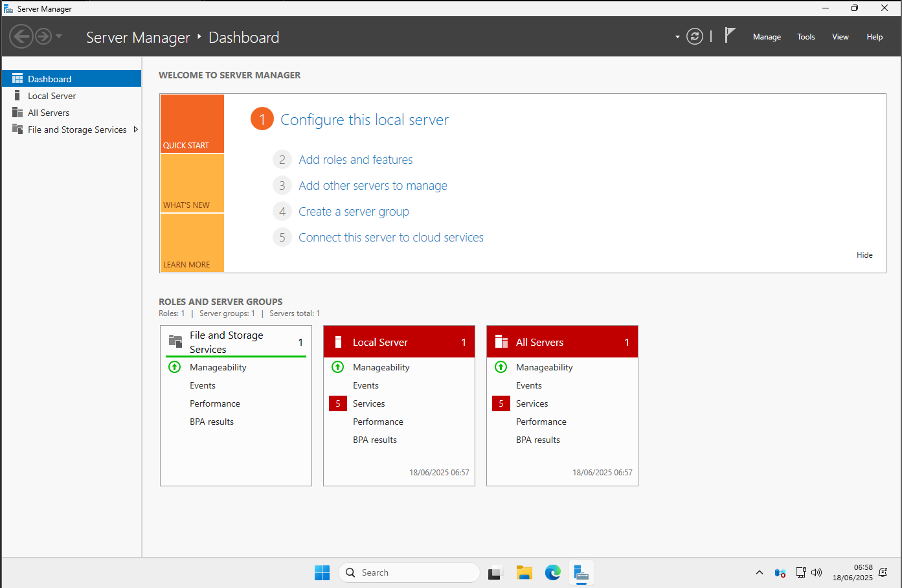Open Performance in File and Storage Services tile
The height and width of the screenshot is (588, 902).
click(x=215, y=403)
